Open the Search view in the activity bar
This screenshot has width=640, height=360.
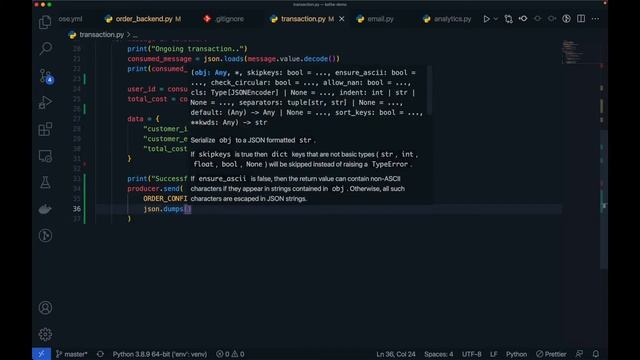(x=45, y=49)
